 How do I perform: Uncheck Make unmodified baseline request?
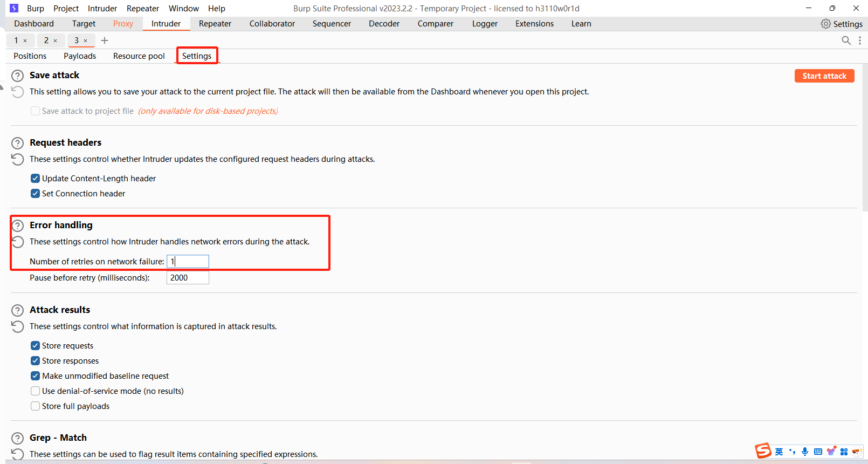36,376
